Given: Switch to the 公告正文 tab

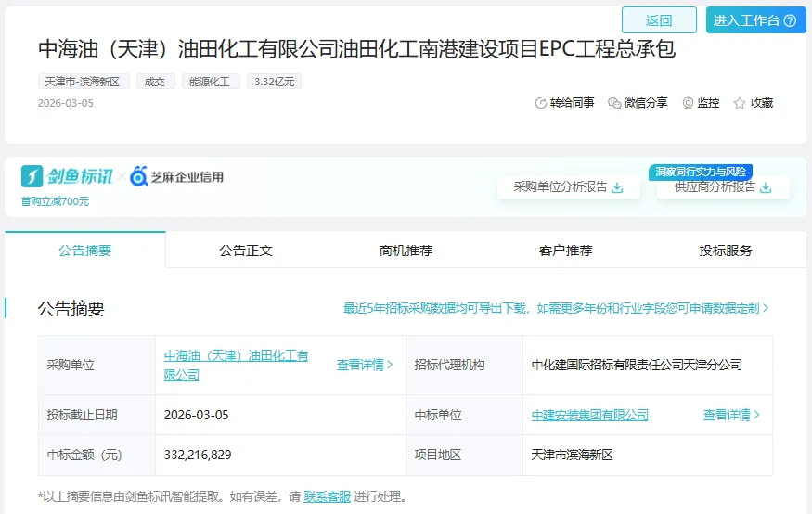Looking at the screenshot, I should click(246, 251).
